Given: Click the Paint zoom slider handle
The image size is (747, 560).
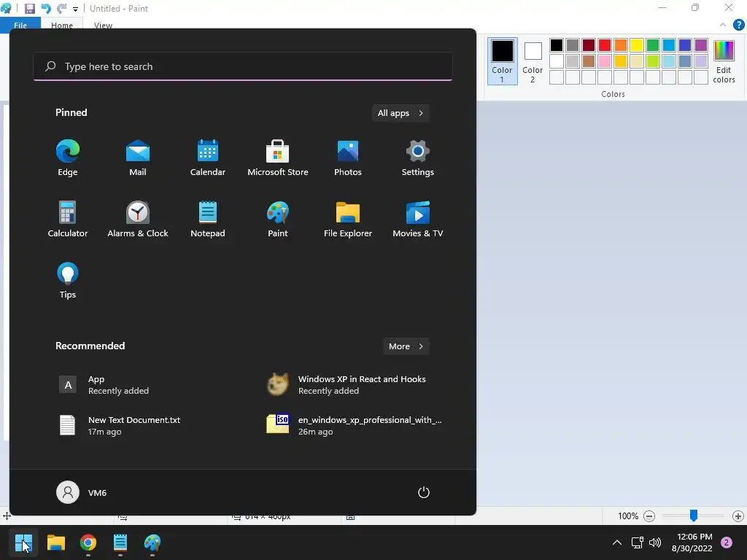Looking at the screenshot, I should tap(694, 516).
